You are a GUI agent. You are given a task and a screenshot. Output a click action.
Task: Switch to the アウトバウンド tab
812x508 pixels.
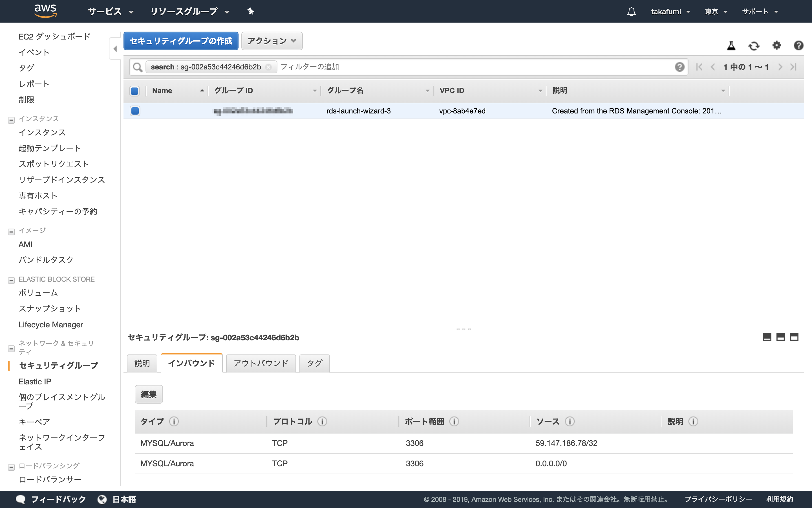pyautogui.click(x=261, y=363)
